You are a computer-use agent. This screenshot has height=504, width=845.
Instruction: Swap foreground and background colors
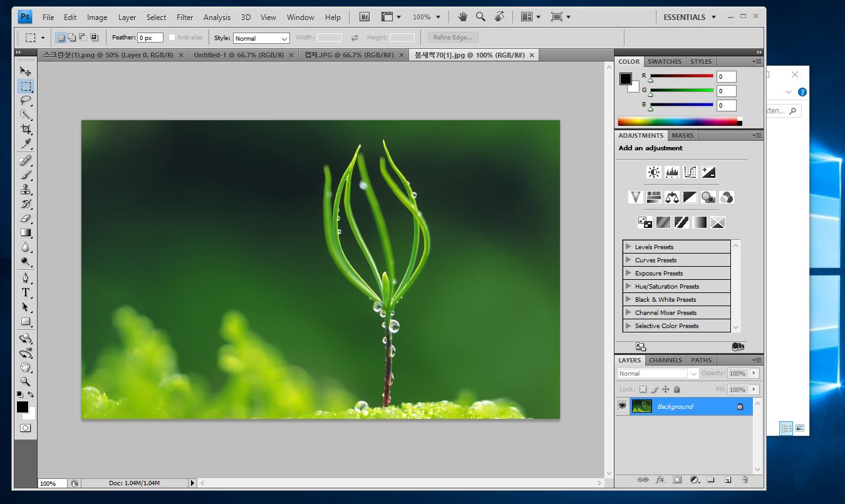tap(31, 394)
